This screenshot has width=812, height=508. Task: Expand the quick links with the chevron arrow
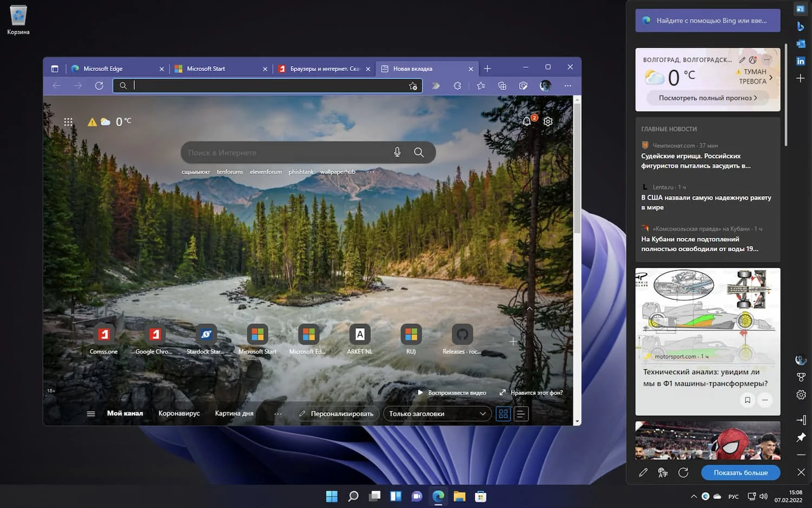coord(529,309)
